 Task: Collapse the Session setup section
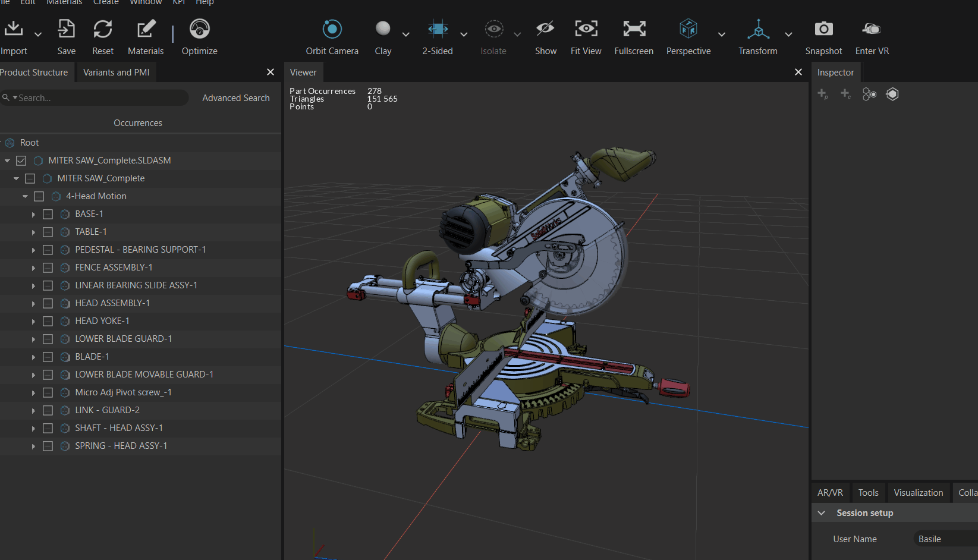tap(822, 513)
